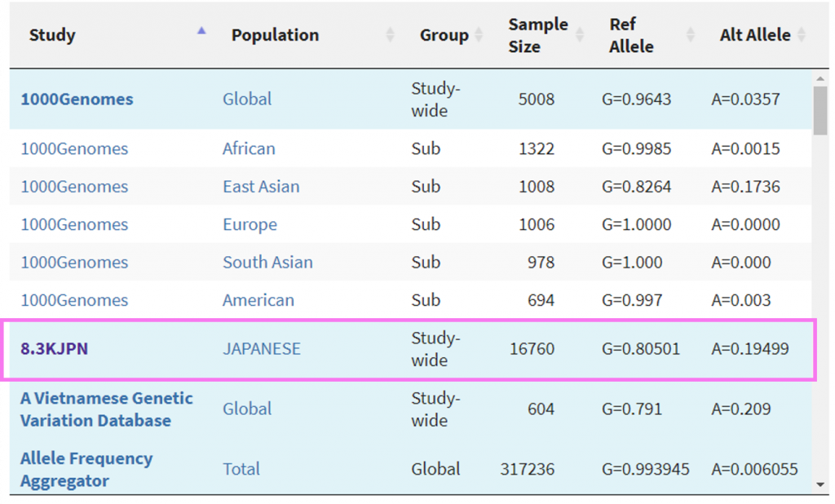Viewport: 835px width, 504px height.
Task: Click the vertical scrollbar thumb
Action: pyautogui.click(x=820, y=111)
